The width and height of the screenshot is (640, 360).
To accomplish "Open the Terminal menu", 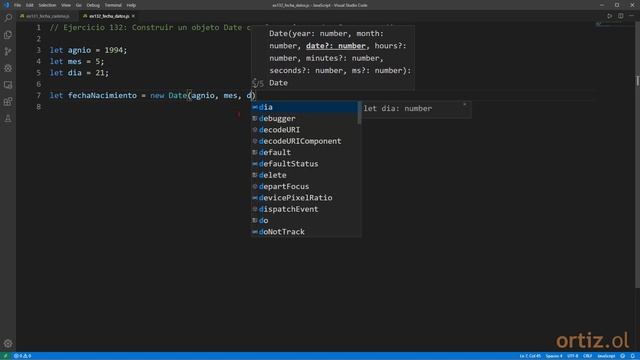I will point(113,5).
